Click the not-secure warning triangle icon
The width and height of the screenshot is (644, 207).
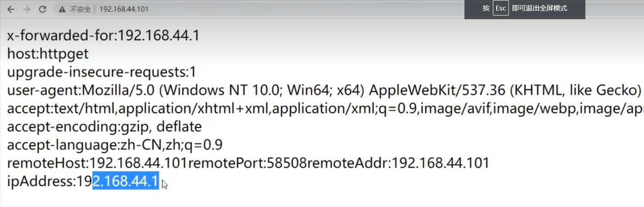62,9
